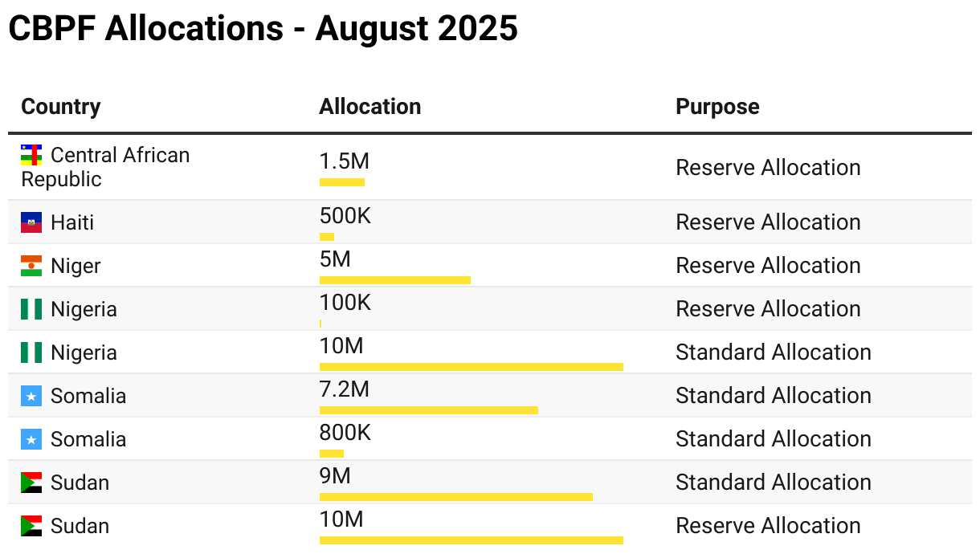Viewport: 980px width, 554px height.
Task: Select the Somalia flag in the 800K row
Action: coord(31,439)
